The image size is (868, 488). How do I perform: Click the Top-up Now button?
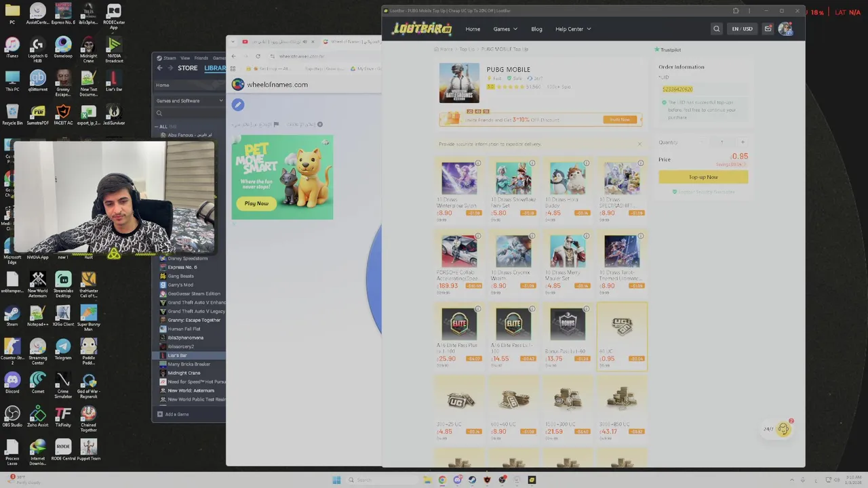(x=703, y=177)
